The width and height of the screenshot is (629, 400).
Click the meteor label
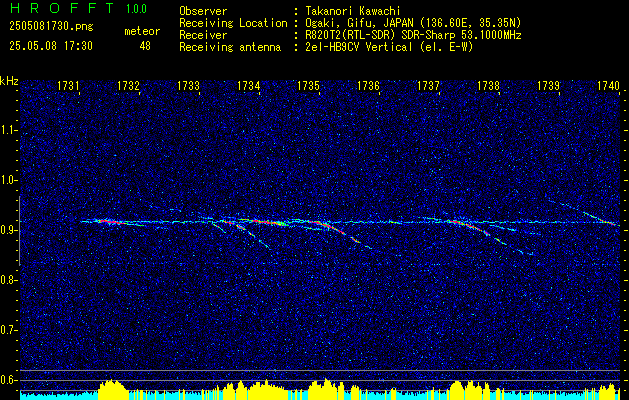click(142, 31)
